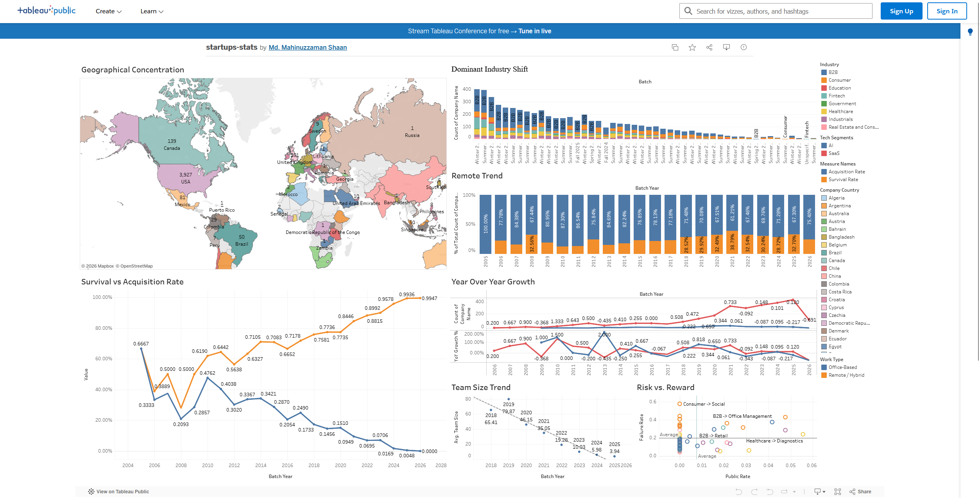The height and width of the screenshot is (498, 980).
Task: Select Fintech legend swatch
Action: (824, 96)
